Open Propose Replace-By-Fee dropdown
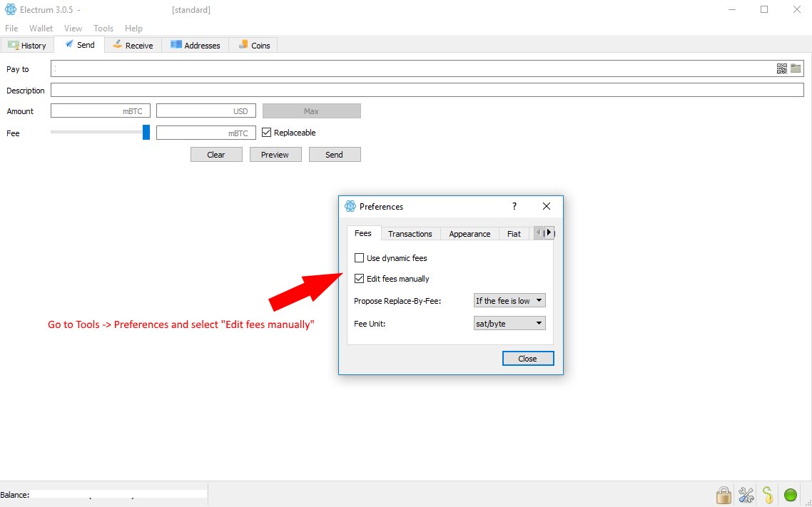Screen dimensions: 812x507 pyautogui.click(x=509, y=301)
